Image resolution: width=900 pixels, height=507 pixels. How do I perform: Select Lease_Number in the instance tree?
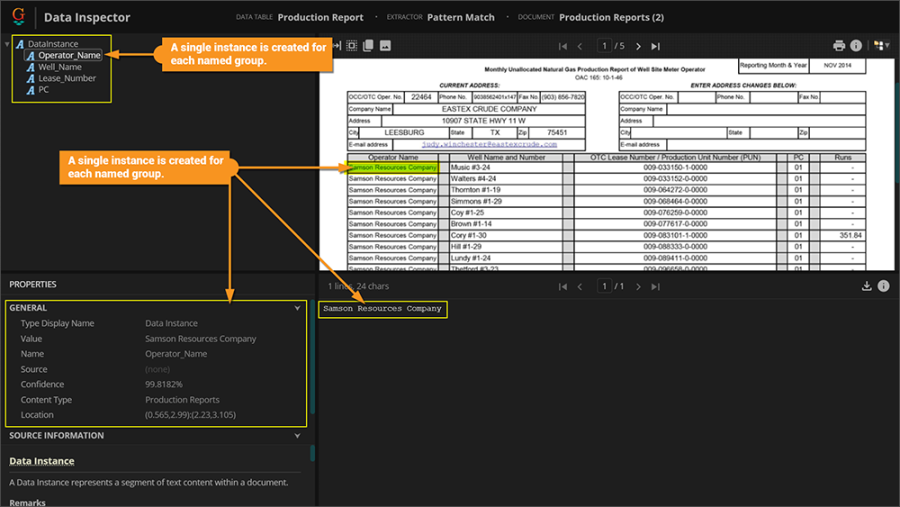tap(67, 78)
